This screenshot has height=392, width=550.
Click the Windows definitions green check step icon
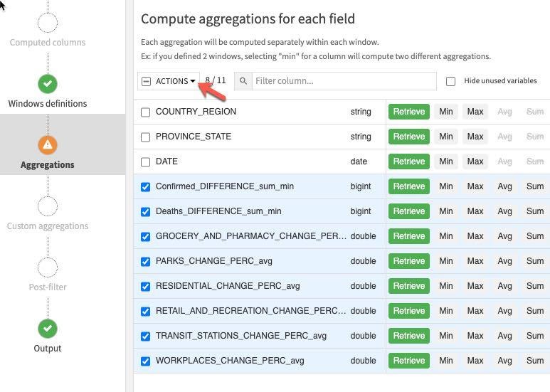point(48,84)
